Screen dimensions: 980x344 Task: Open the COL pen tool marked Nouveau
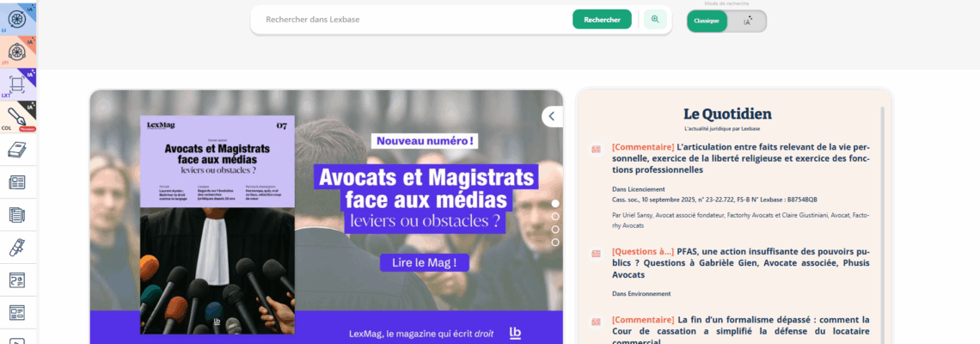point(17,116)
